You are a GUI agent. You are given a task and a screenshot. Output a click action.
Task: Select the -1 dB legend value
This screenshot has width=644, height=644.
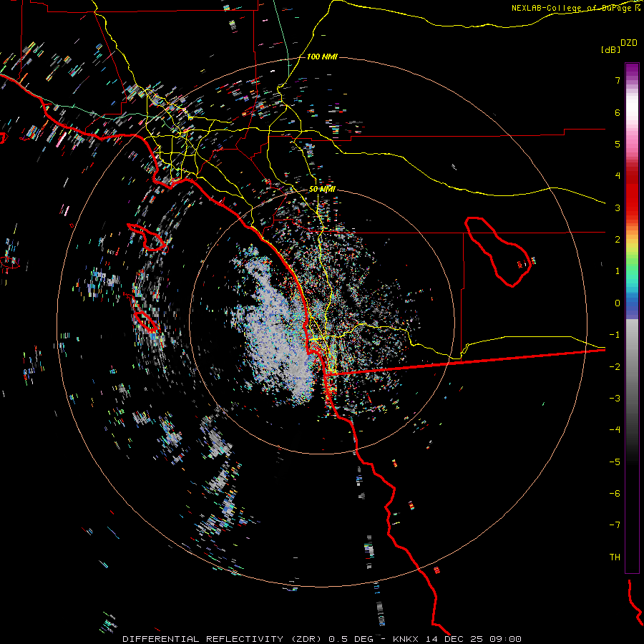click(x=615, y=335)
